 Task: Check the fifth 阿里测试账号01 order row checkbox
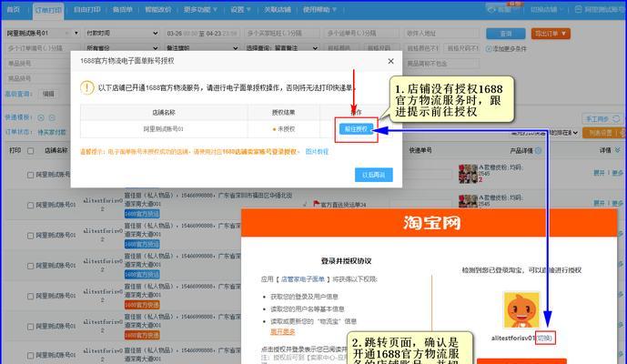point(30,297)
